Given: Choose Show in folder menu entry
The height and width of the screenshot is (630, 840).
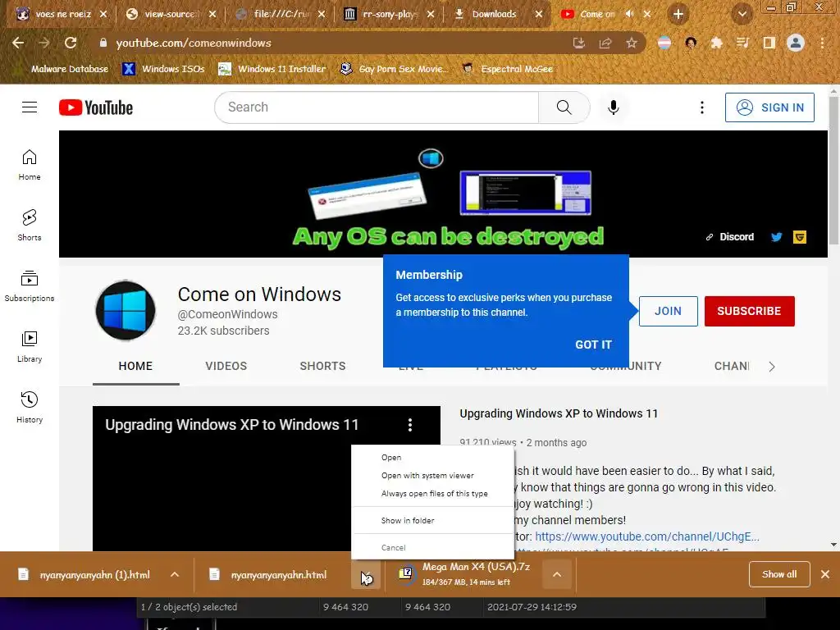Looking at the screenshot, I should tap(433, 520).
